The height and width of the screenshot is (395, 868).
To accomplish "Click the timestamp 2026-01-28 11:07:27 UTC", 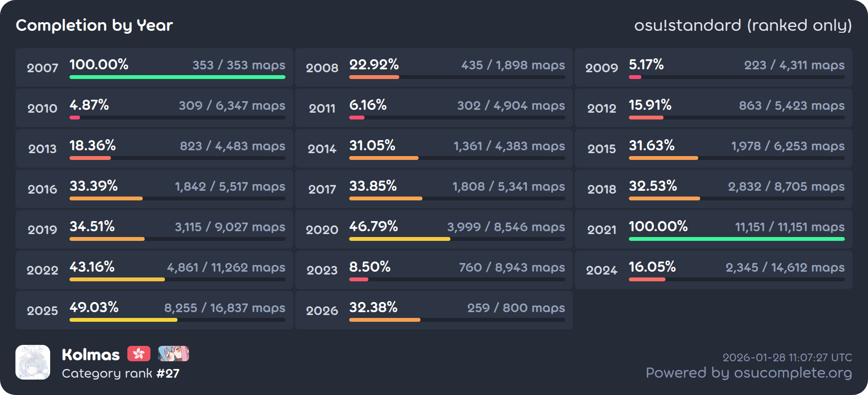I will (x=787, y=357).
